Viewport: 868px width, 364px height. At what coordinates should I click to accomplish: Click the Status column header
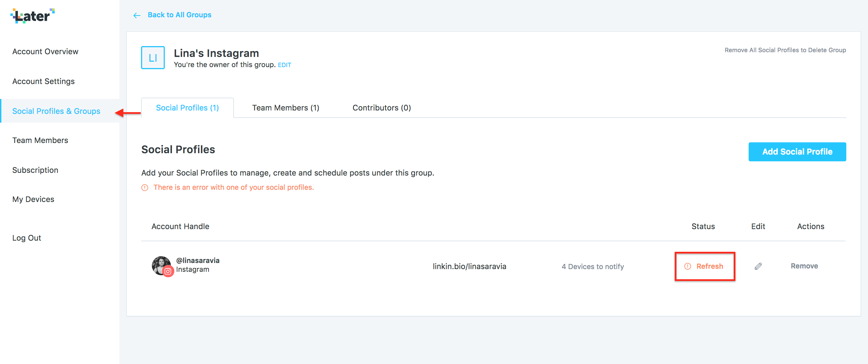pos(703,226)
